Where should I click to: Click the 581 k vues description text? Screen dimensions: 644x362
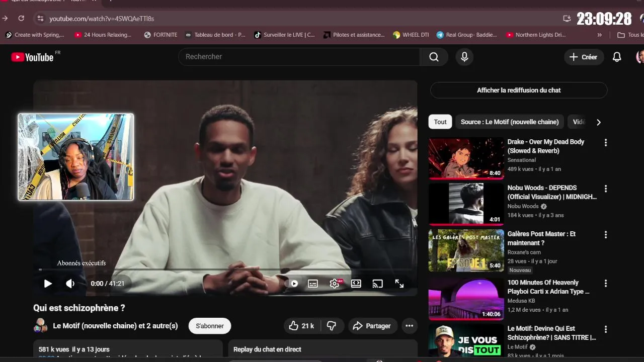pyautogui.click(x=74, y=349)
